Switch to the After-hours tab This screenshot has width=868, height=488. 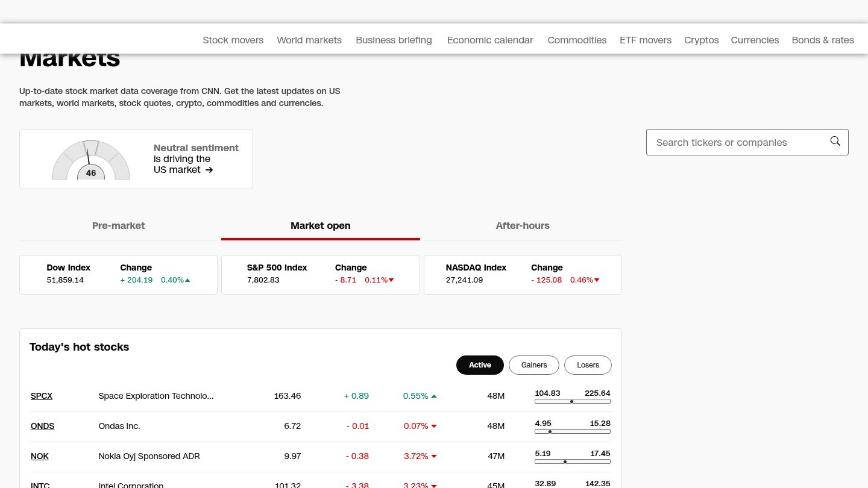(x=523, y=226)
